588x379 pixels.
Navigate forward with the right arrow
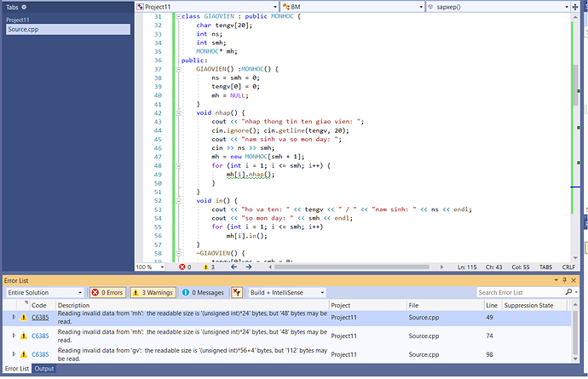(249, 267)
